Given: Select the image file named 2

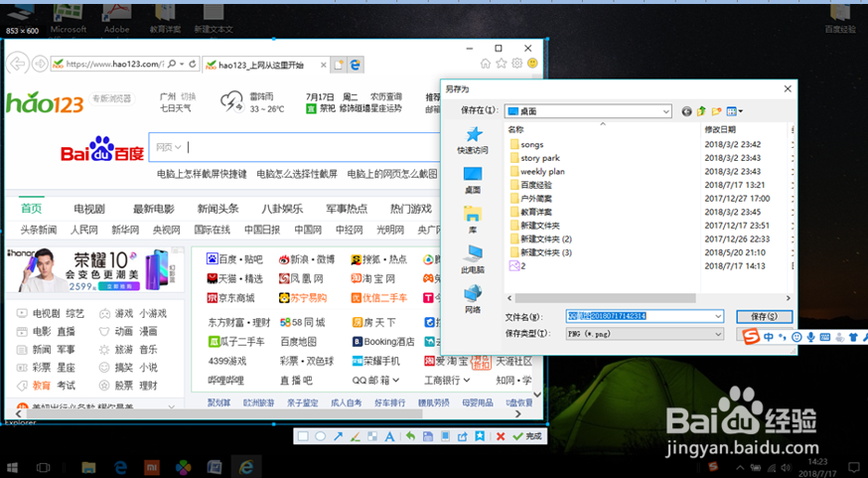Looking at the screenshot, I should 517,266.
